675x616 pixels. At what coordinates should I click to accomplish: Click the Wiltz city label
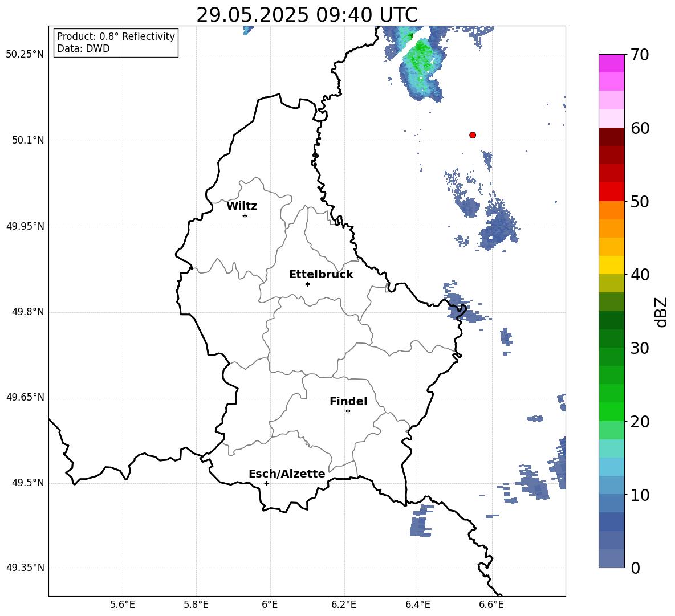click(x=242, y=206)
